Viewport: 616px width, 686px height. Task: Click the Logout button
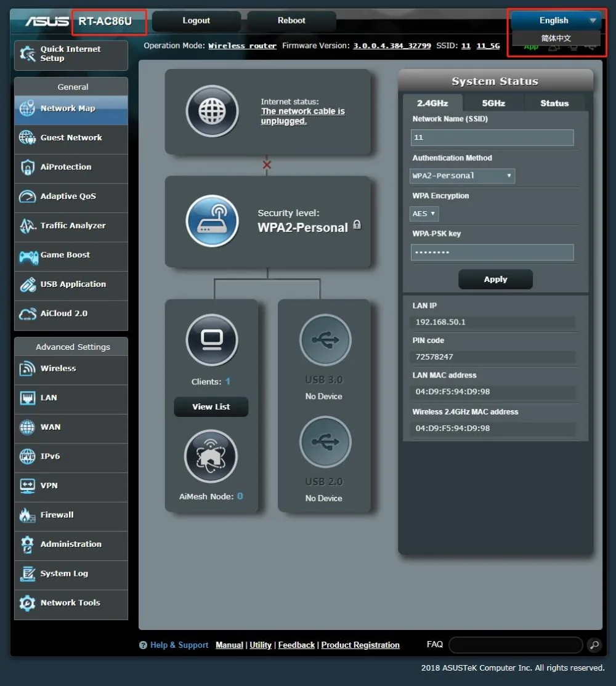[x=197, y=20]
